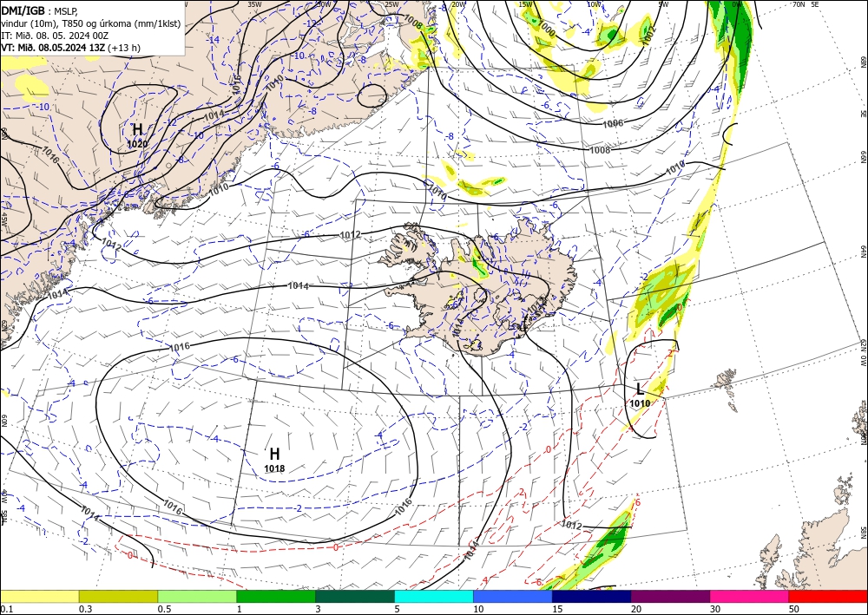Click the "1014" isobar label west of Iceland
Screen dimensions: 868x615
299,286
